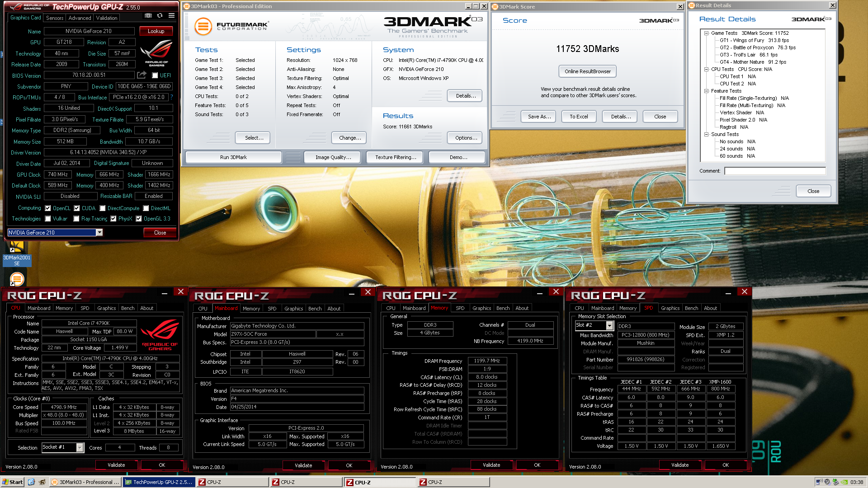The image size is (868, 488).
Task: Click the To Excel button
Action: pyautogui.click(x=579, y=117)
